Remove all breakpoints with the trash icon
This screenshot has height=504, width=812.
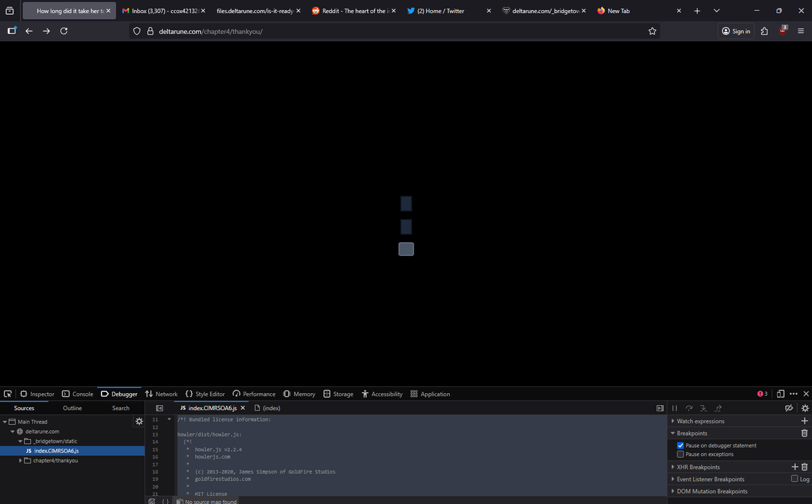[805, 433]
